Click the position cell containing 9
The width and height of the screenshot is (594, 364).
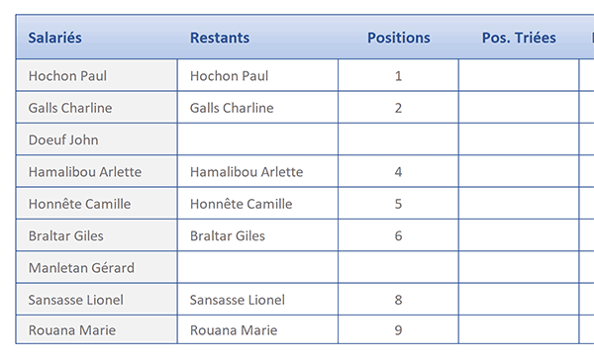[x=398, y=329]
